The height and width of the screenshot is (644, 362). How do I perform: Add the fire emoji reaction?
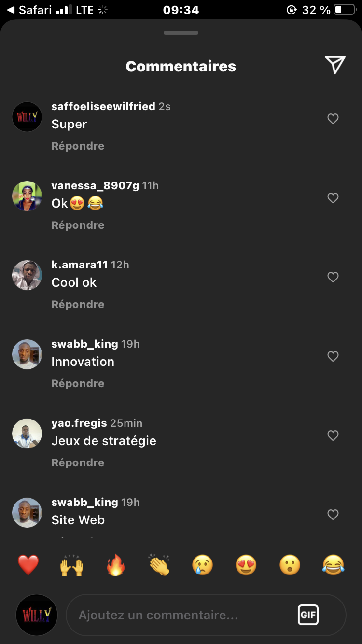tap(115, 565)
